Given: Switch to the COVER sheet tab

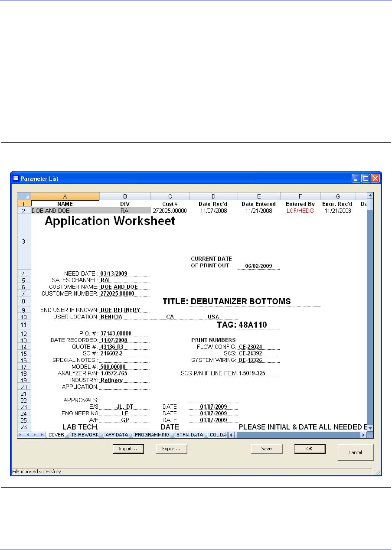Looking at the screenshot, I should pyautogui.click(x=56, y=435).
